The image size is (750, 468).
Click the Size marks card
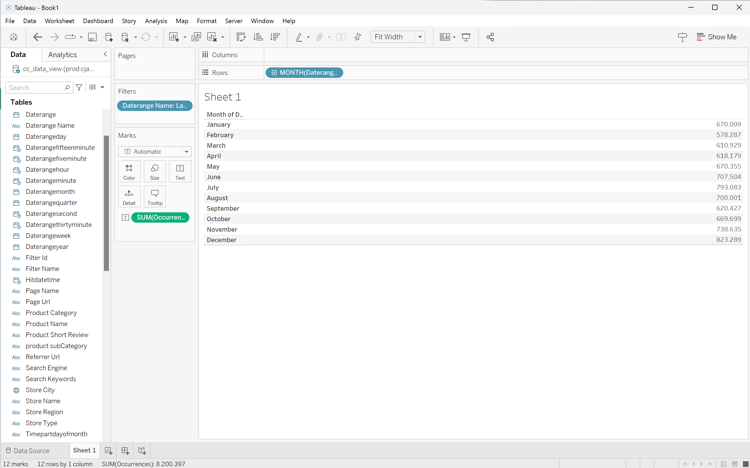click(154, 171)
